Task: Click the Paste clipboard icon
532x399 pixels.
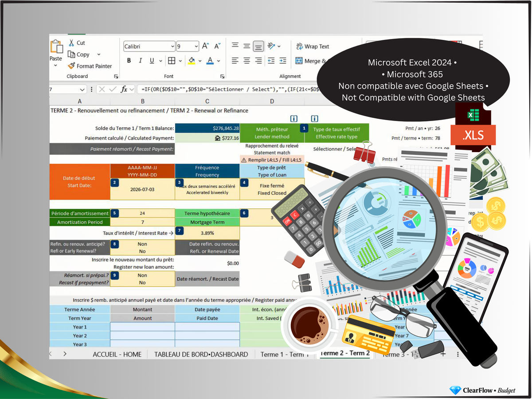Action: click(x=56, y=47)
